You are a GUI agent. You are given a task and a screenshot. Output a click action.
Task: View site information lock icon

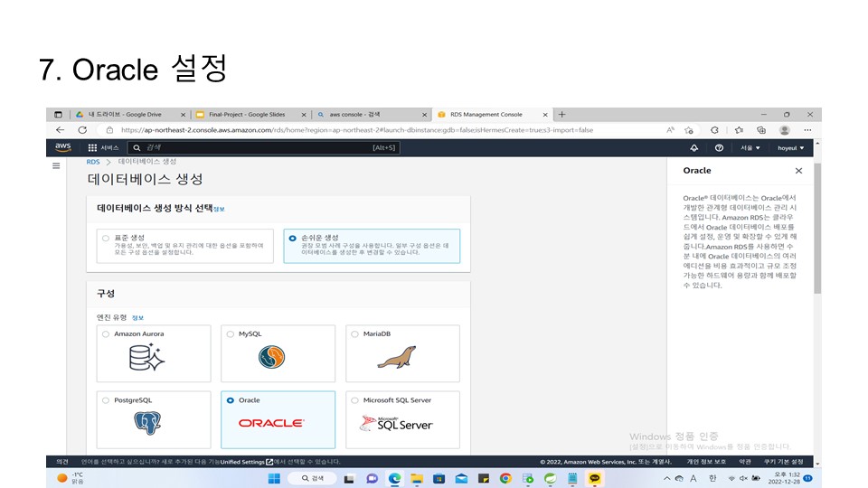point(109,130)
